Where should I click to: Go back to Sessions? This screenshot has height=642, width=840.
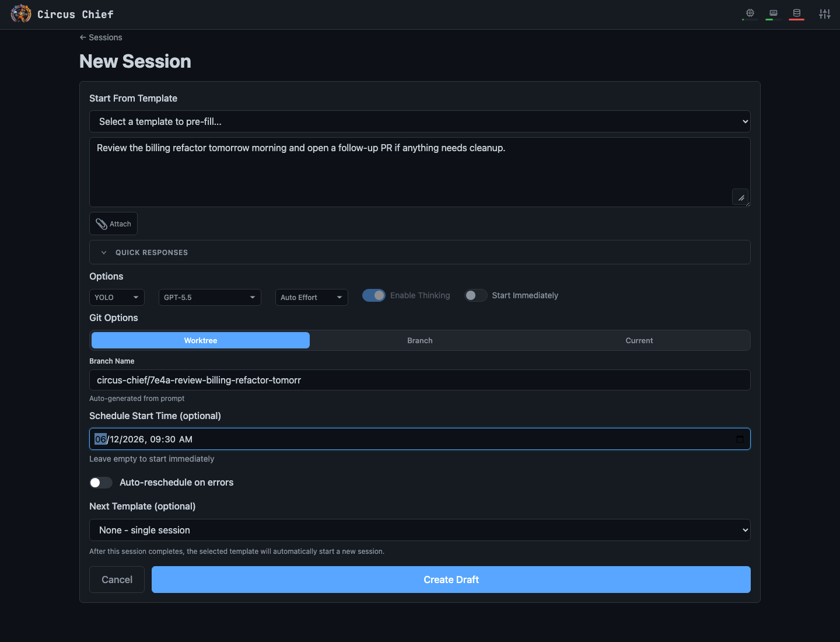[101, 37]
